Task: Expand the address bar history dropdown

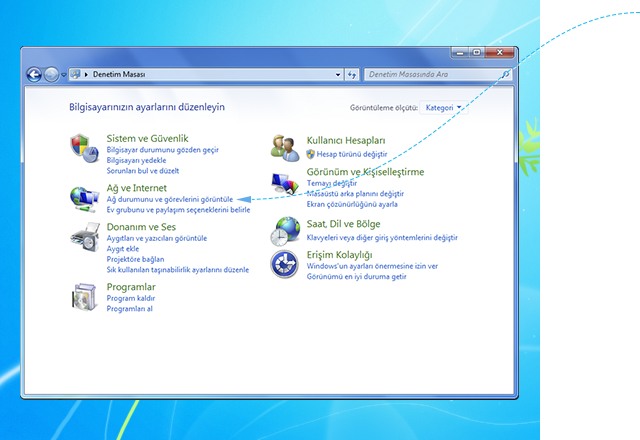Action: click(x=338, y=75)
